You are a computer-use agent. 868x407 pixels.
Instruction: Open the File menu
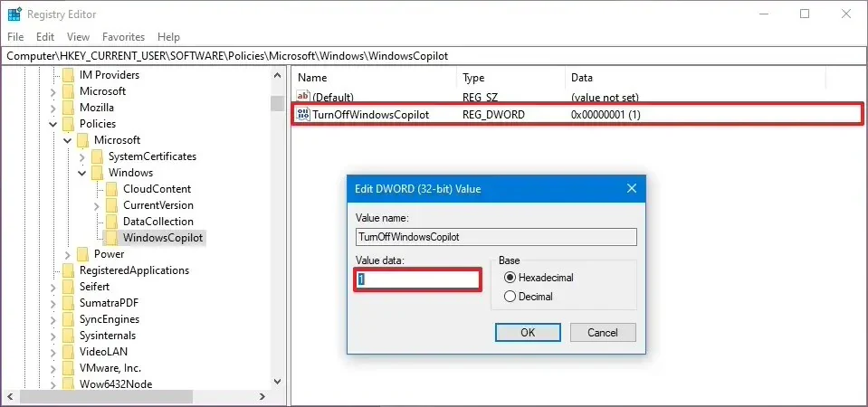(15, 37)
